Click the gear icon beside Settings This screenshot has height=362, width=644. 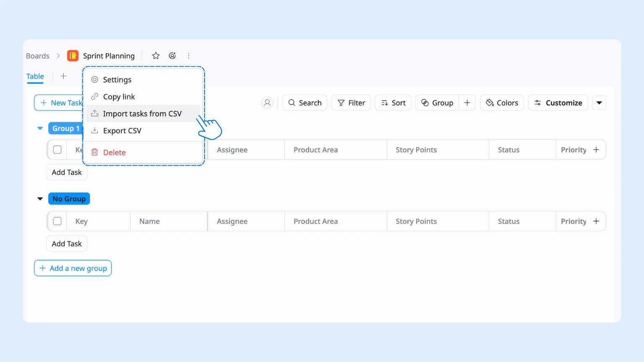pos(95,80)
